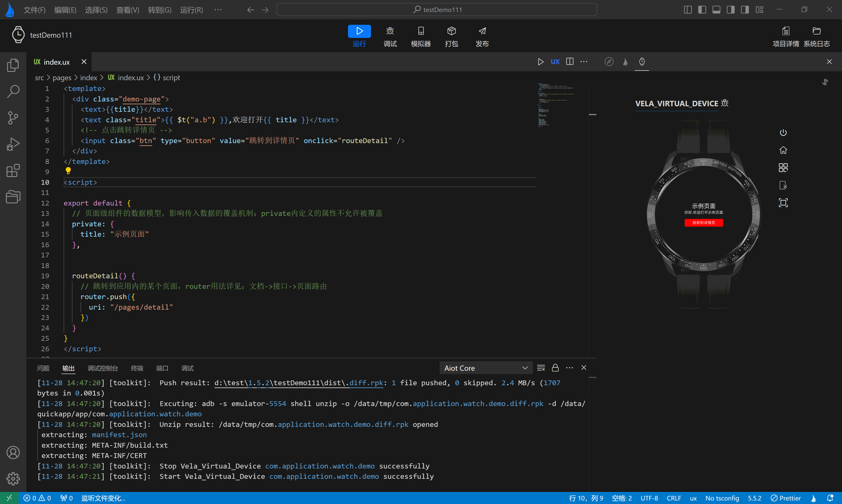Open the Extensions view
The height and width of the screenshot is (504, 842).
(13, 170)
